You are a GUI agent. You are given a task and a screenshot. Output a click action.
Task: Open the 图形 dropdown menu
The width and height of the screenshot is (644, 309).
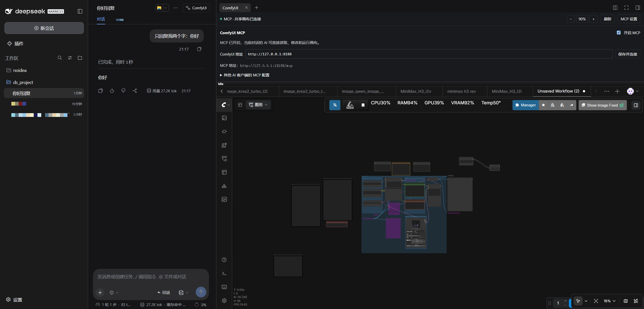pos(258,105)
